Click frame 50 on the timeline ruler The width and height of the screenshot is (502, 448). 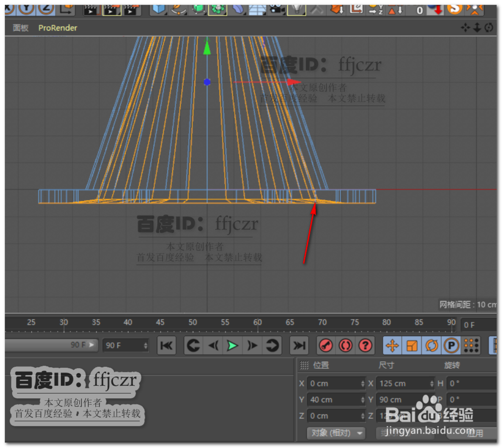[193, 322]
